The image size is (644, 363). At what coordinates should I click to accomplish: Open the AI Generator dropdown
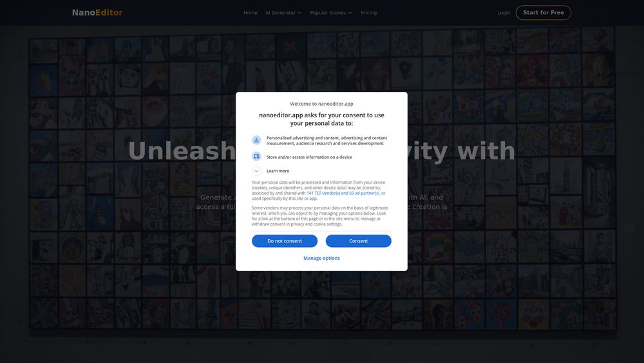coord(283,13)
